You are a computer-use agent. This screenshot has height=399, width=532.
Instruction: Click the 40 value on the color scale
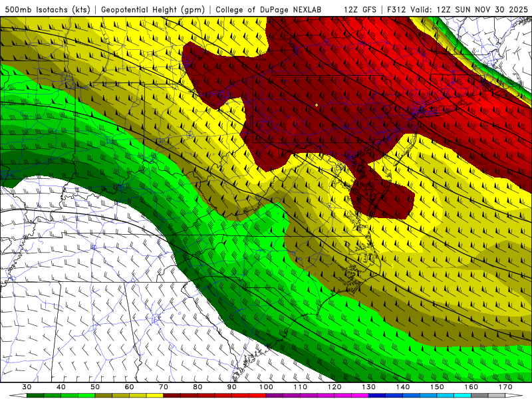point(61,387)
